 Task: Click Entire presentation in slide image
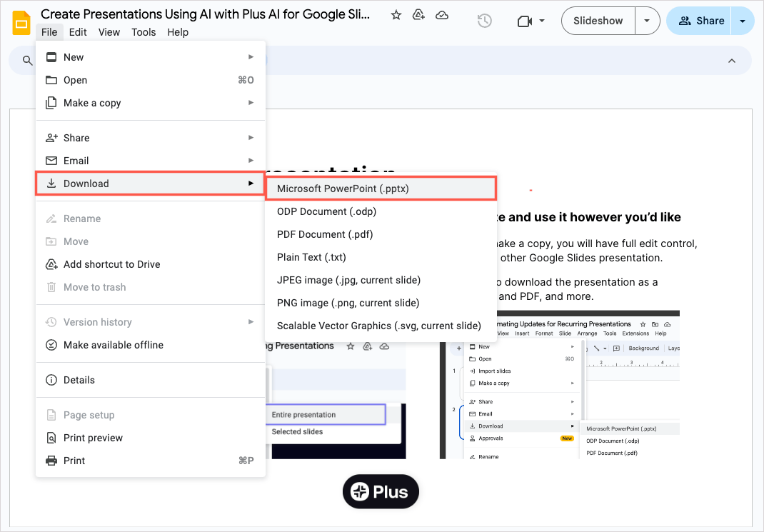pos(325,415)
